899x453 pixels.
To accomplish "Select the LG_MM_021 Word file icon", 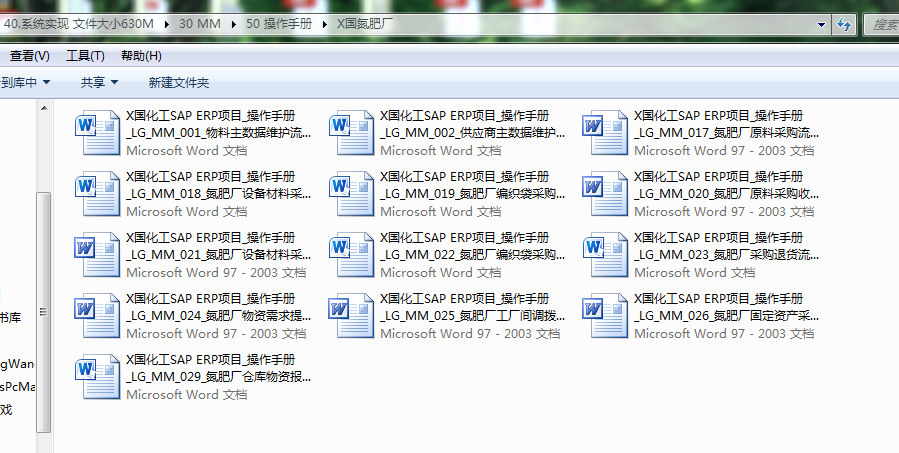I will (x=97, y=254).
